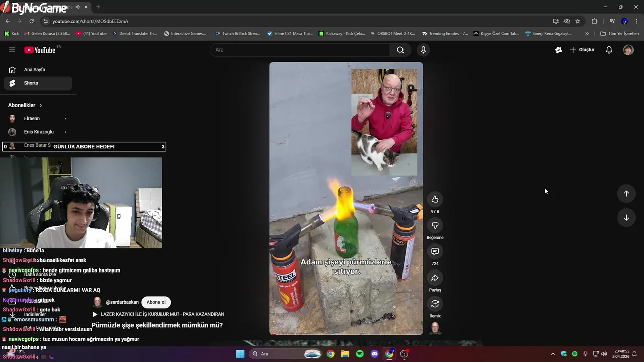644x362 pixels.
Task: Bookmark this page with the star
Action: point(578,21)
